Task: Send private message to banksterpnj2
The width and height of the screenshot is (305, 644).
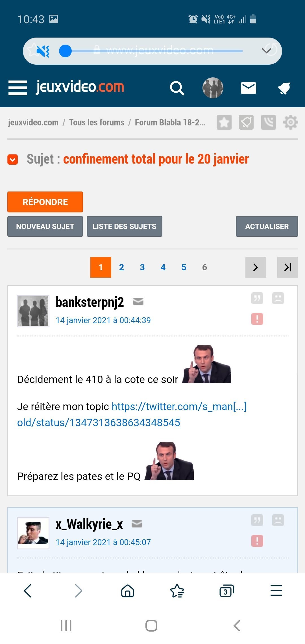Action: 138,302
